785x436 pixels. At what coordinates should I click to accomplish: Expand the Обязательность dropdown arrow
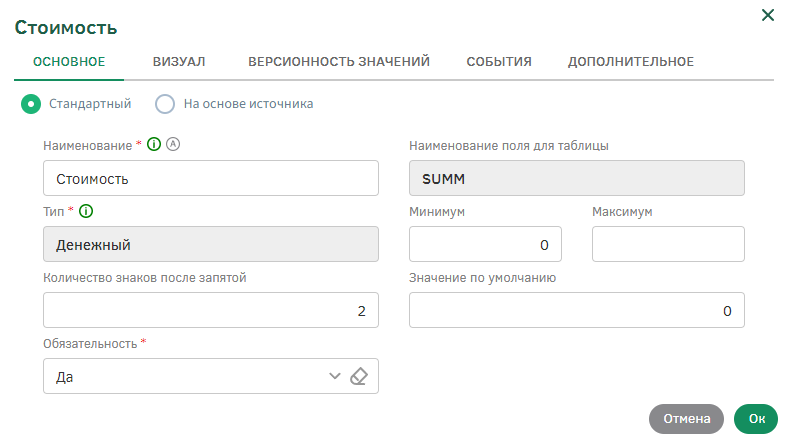pyautogui.click(x=335, y=377)
